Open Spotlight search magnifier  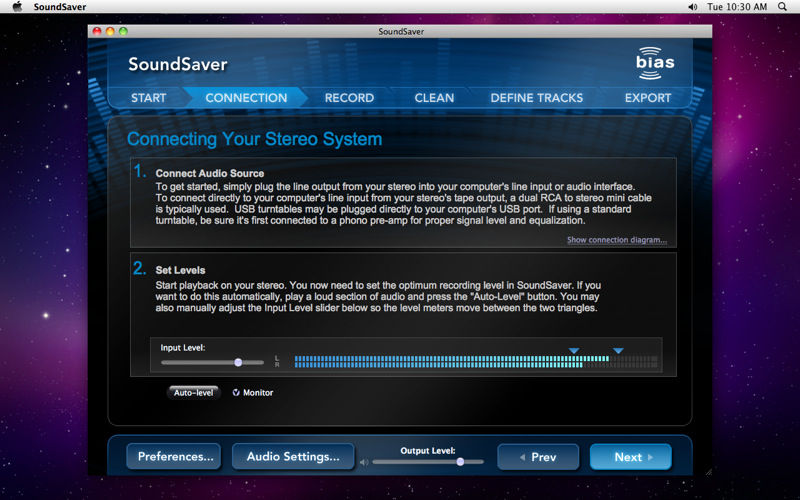(782, 7)
